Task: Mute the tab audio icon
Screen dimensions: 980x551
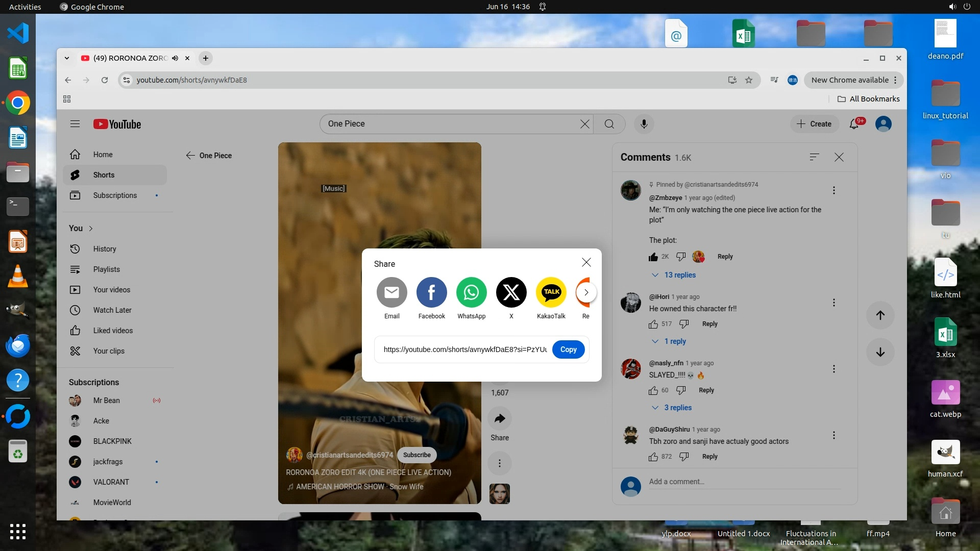Action: (x=175, y=58)
